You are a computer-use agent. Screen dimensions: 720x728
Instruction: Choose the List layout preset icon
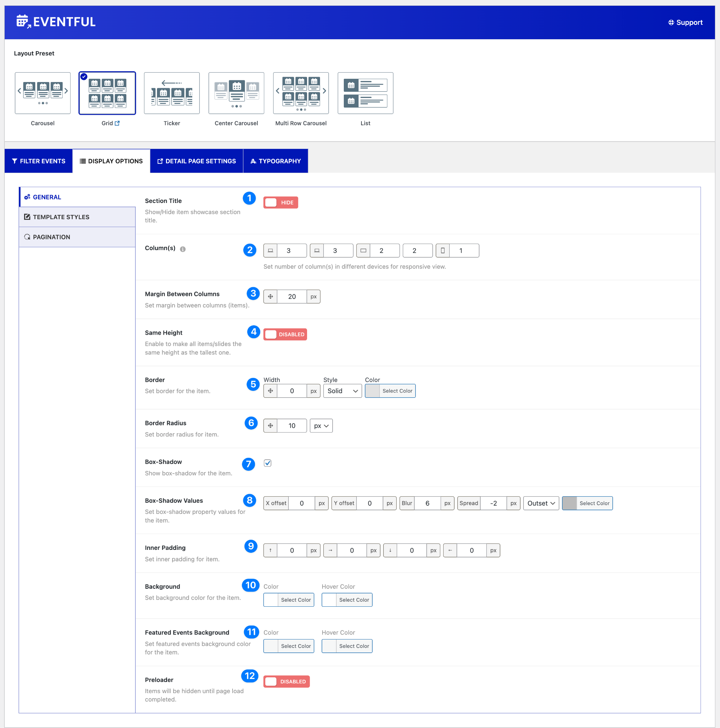[365, 93]
